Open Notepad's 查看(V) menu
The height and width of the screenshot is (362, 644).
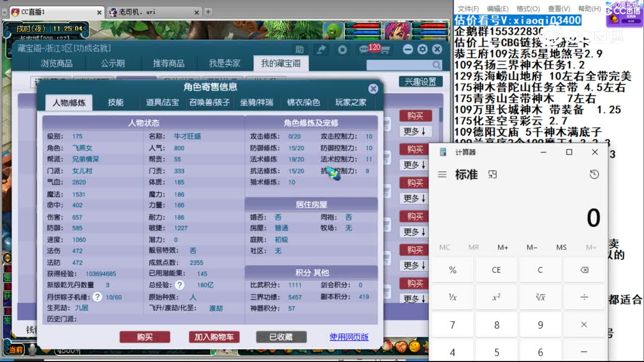tap(558, 9)
